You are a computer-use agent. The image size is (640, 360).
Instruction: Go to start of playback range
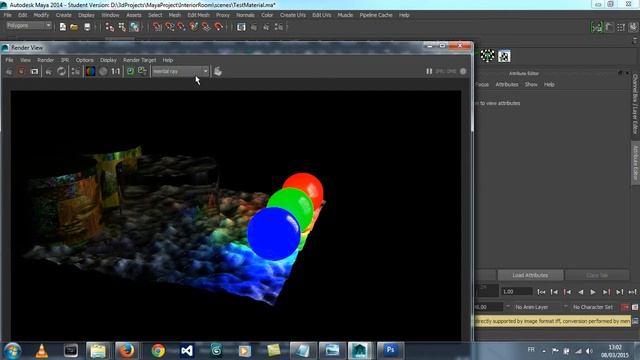point(541,292)
